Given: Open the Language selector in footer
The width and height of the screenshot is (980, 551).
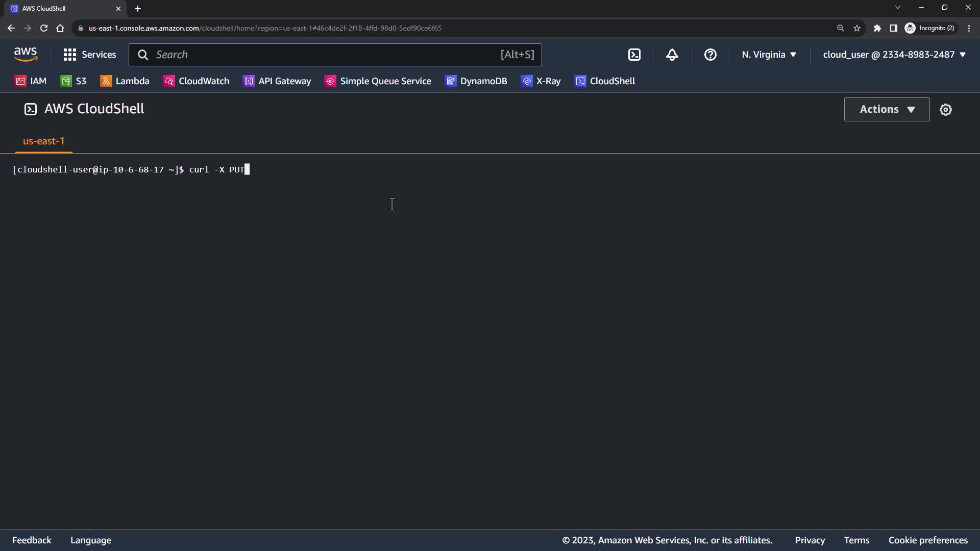Looking at the screenshot, I should pyautogui.click(x=91, y=540).
